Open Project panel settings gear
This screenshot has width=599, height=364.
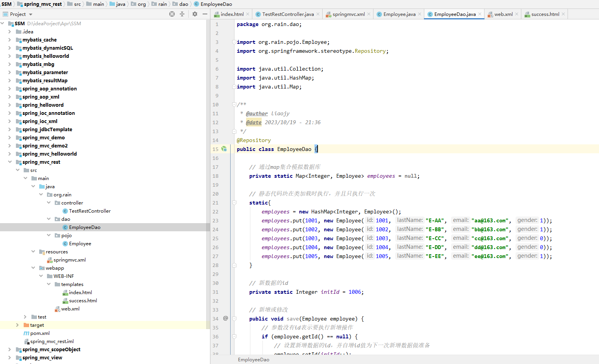tap(195, 14)
